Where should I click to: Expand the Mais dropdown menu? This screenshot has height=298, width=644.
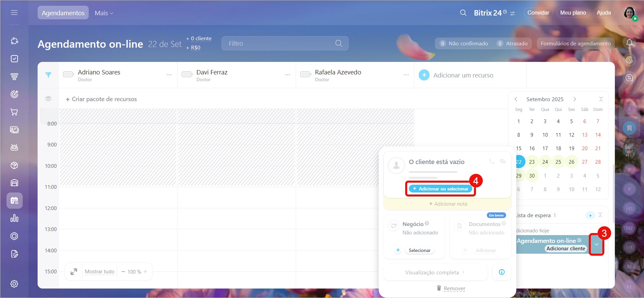click(104, 13)
